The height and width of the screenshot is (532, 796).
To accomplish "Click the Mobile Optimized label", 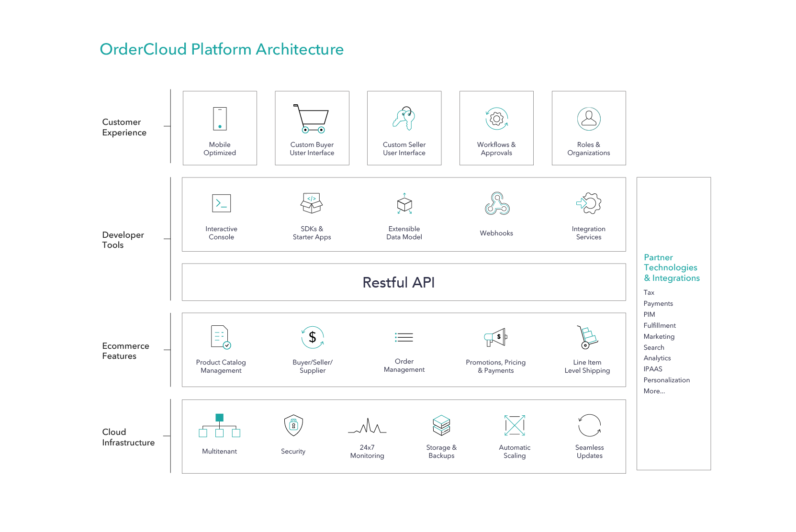I will (220, 149).
